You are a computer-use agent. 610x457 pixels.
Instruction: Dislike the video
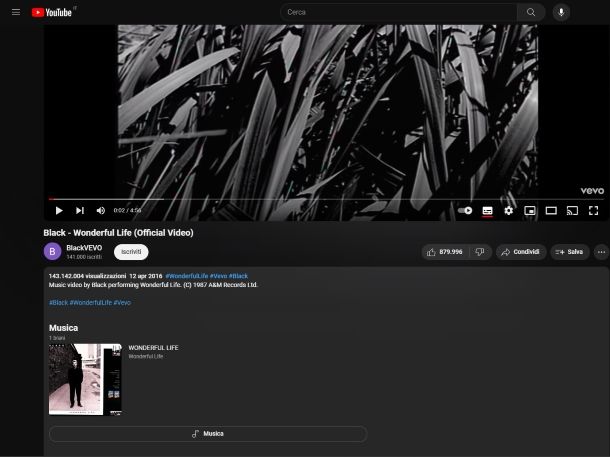tap(480, 252)
